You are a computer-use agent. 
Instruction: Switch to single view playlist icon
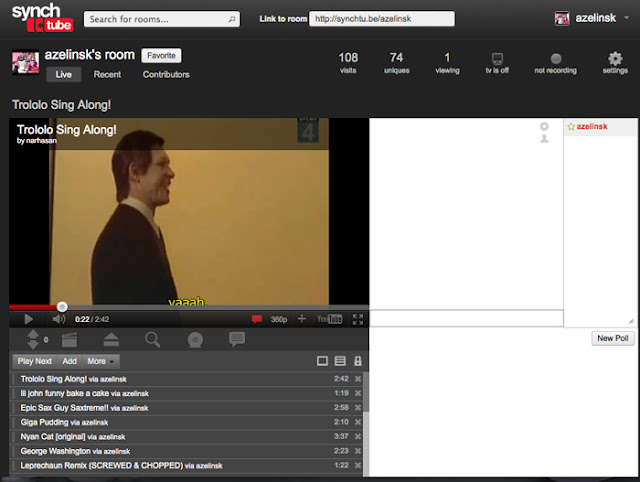point(322,361)
